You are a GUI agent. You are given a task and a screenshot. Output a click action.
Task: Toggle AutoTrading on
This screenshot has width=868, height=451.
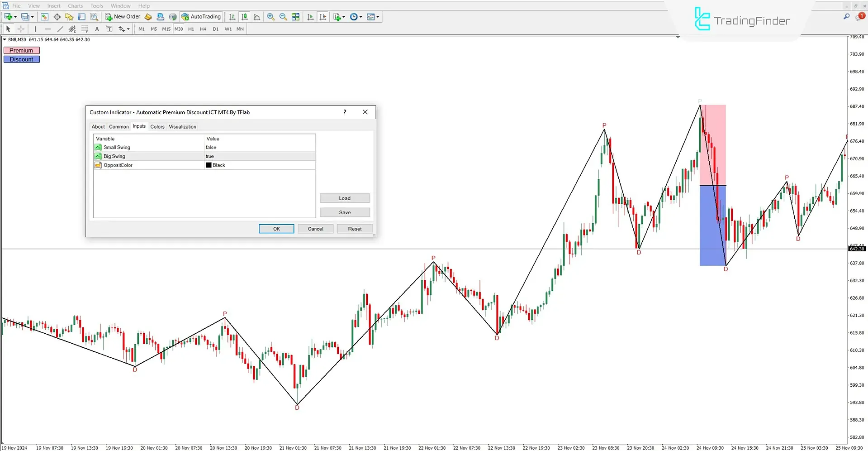tap(201, 17)
